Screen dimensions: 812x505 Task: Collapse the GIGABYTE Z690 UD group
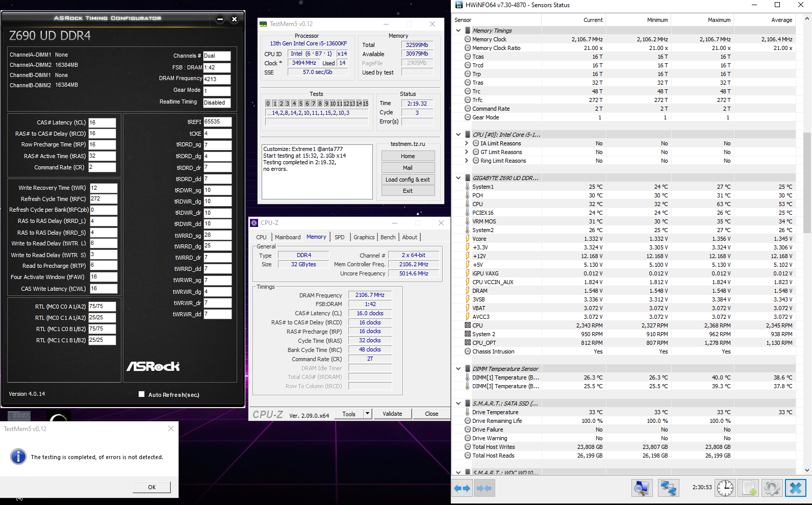(459, 178)
